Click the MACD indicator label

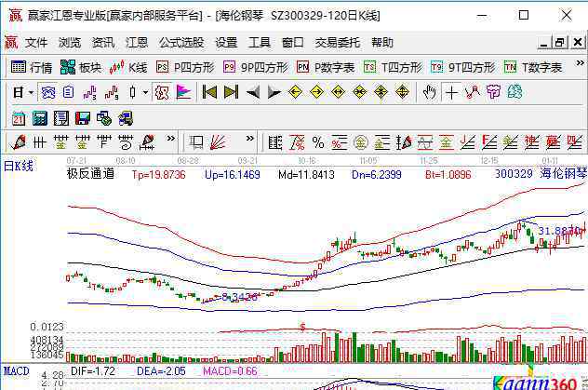point(17,370)
